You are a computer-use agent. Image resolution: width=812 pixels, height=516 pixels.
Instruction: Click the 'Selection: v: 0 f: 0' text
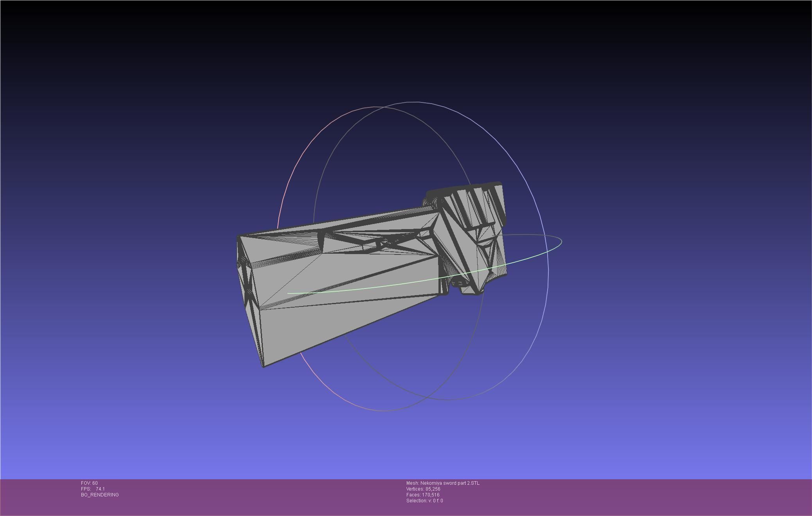(x=425, y=501)
